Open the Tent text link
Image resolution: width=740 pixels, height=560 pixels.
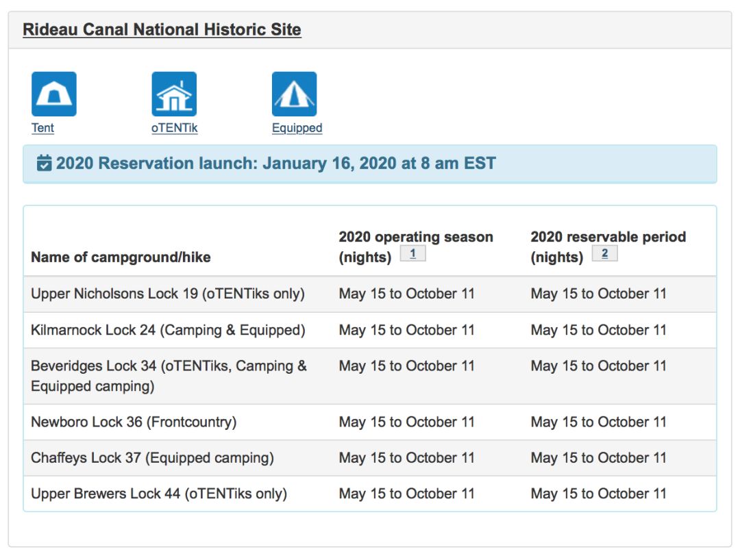(x=42, y=128)
